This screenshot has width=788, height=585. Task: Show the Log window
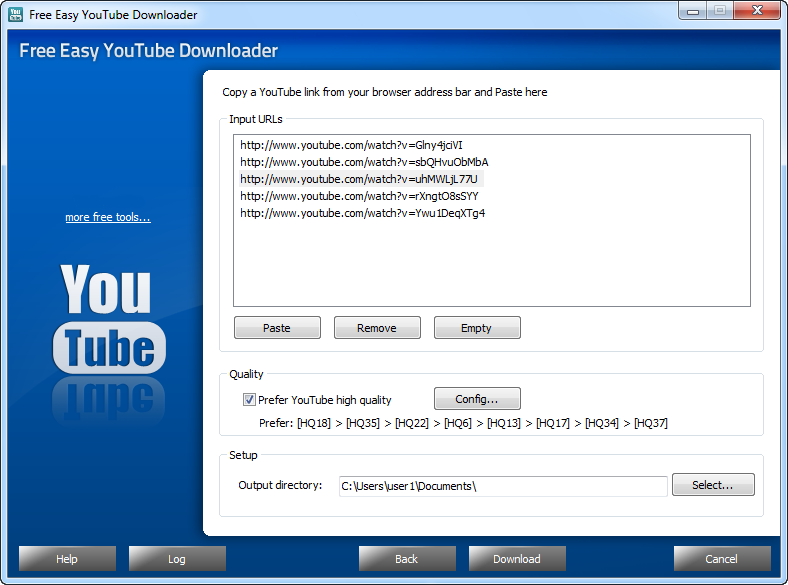coord(177,558)
